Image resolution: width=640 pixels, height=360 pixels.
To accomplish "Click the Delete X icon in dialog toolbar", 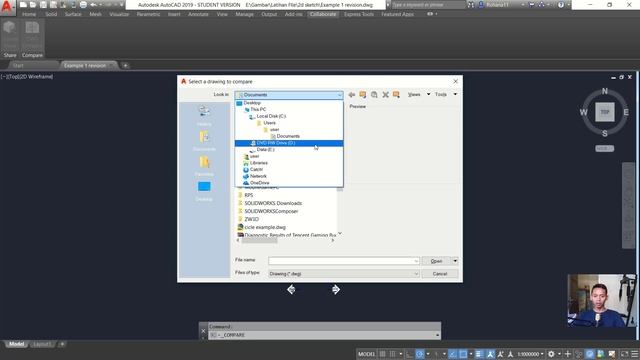I will 385,95.
